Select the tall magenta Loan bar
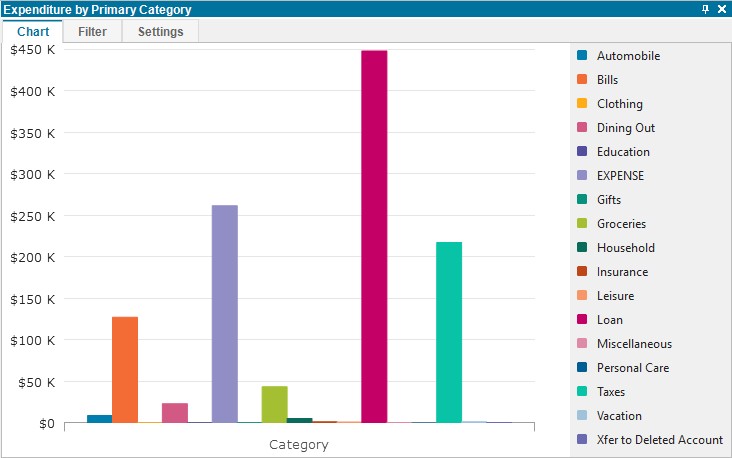Screen dimensions: 732x458 tap(374, 237)
